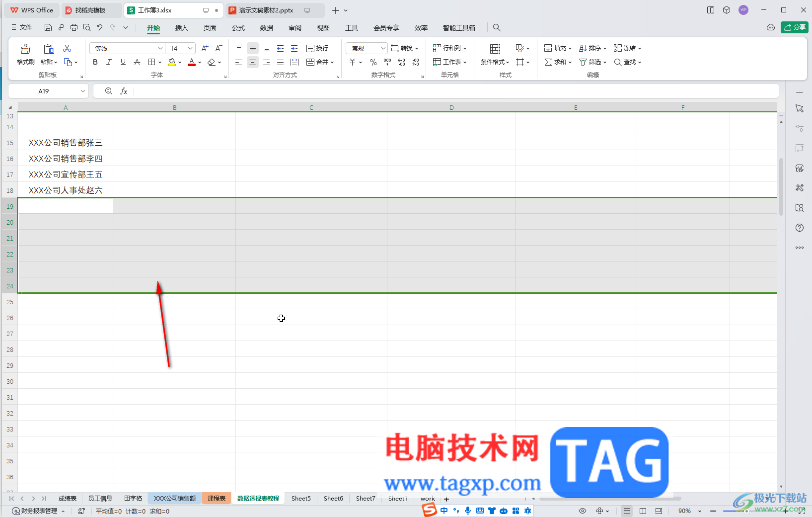
Task: Open Rows and Columns (行和列) menu
Action: (450, 48)
